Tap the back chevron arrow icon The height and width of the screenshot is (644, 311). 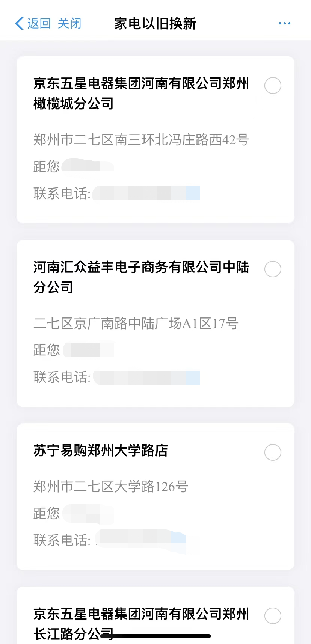(x=20, y=23)
